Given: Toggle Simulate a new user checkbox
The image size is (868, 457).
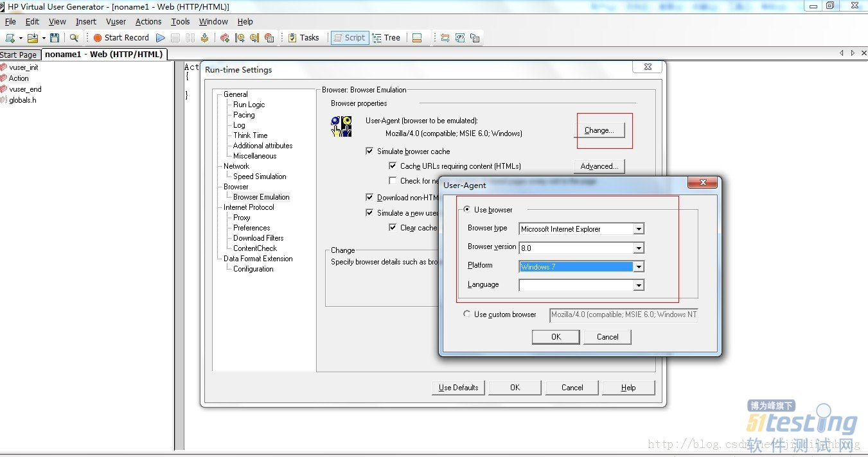Looking at the screenshot, I should tap(369, 213).
